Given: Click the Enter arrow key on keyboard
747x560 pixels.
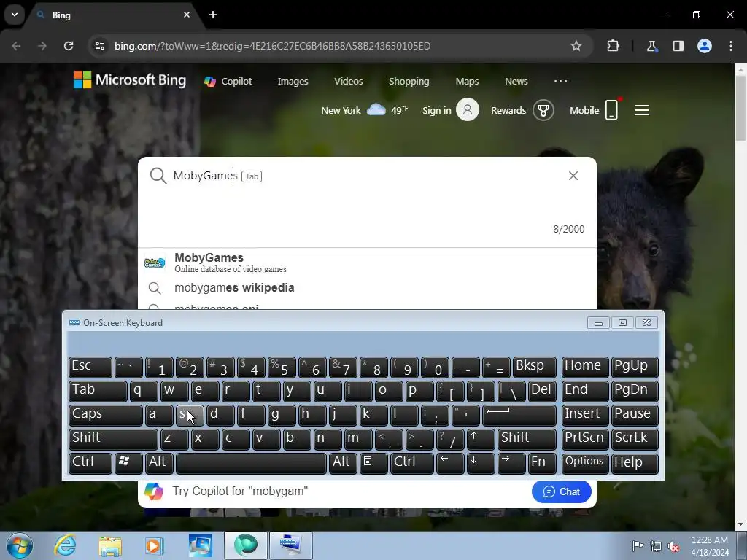Looking at the screenshot, I should point(519,415).
